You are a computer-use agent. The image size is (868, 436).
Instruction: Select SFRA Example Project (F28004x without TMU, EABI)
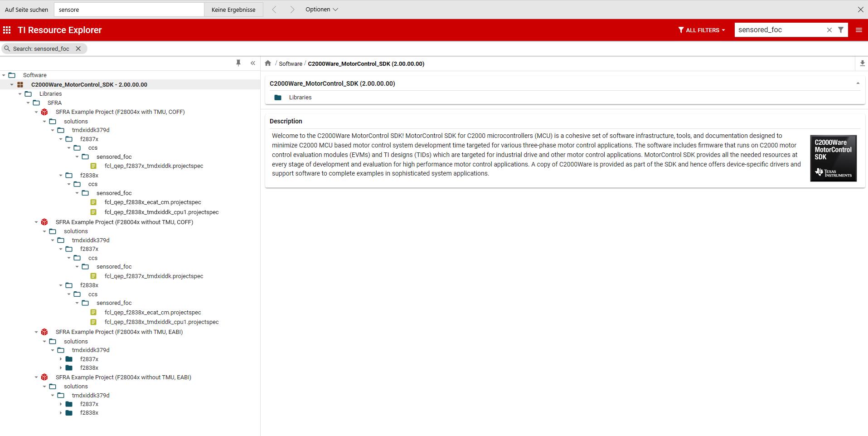coord(123,377)
